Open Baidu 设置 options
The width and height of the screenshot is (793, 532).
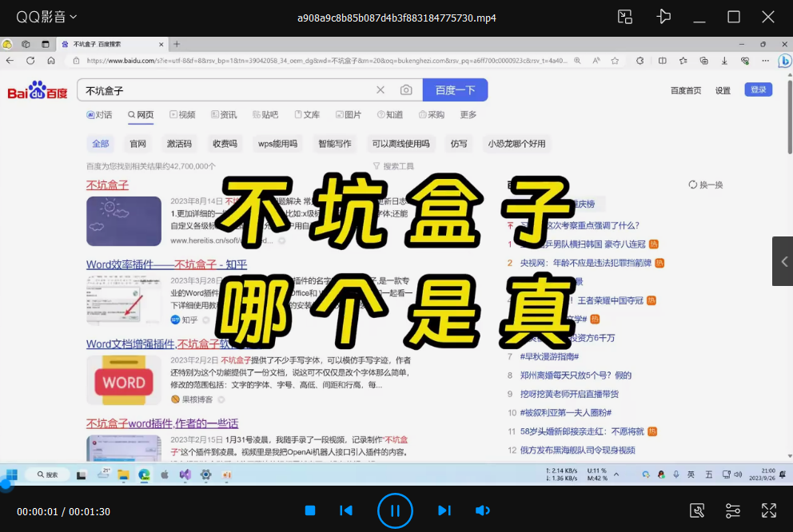723,90
